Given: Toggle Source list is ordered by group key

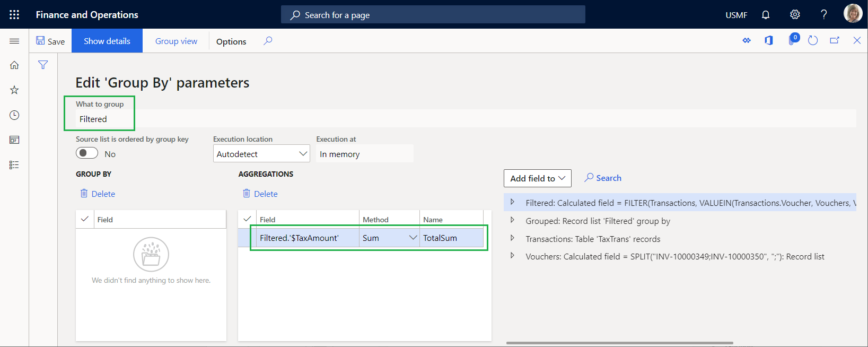Looking at the screenshot, I should 87,153.
